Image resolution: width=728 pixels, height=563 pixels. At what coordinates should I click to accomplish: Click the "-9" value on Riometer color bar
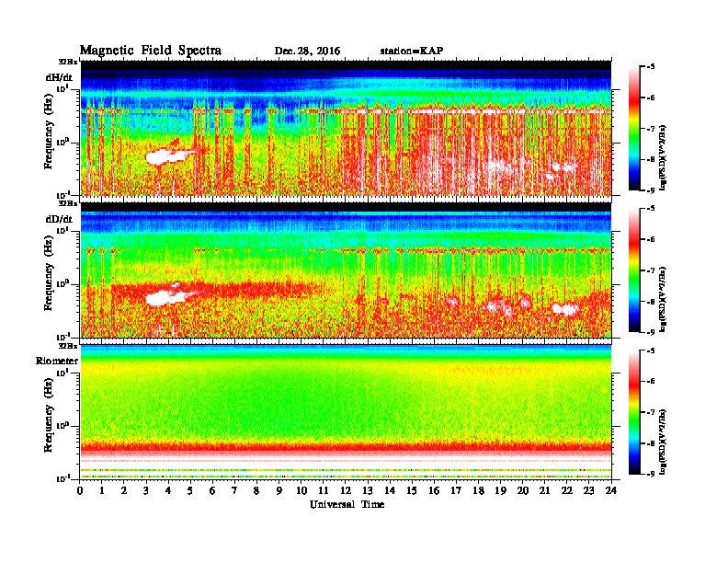[651, 474]
